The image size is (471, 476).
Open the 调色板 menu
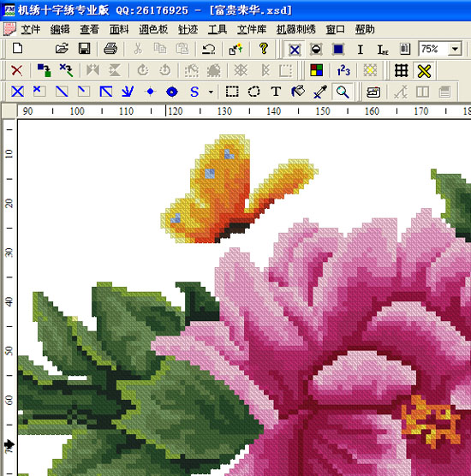pos(153,29)
